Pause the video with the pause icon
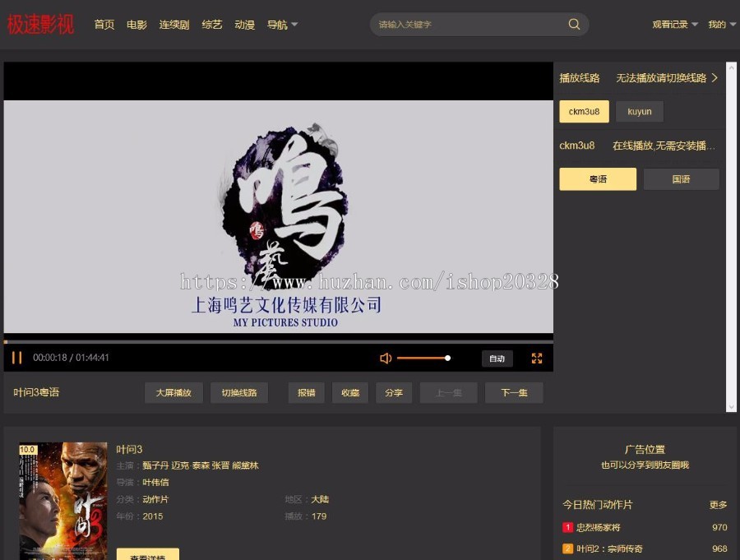Screen dimensions: 740x560 pyautogui.click(x=17, y=358)
